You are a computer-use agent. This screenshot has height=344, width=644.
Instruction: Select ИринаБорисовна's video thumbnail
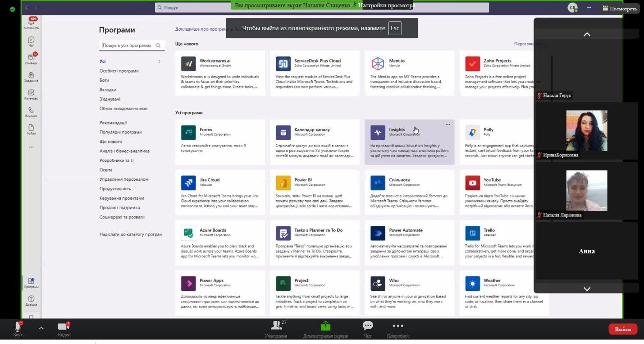coord(586,131)
